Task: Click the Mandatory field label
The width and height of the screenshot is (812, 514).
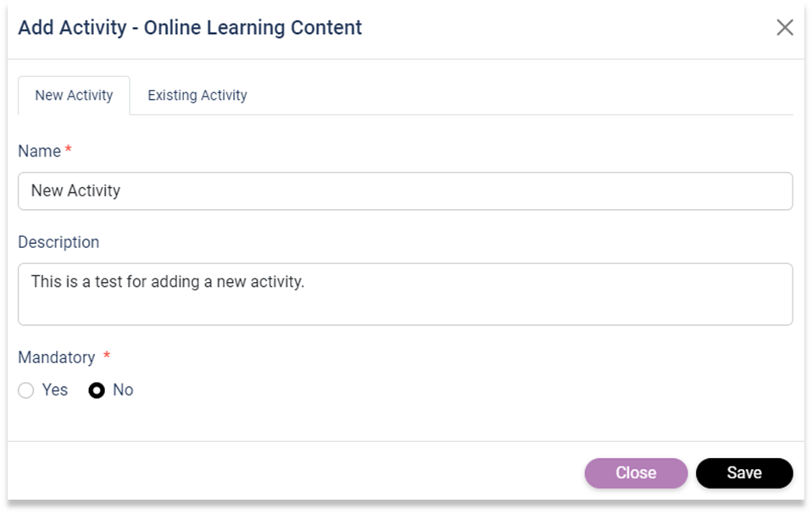Action: point(57,357)
